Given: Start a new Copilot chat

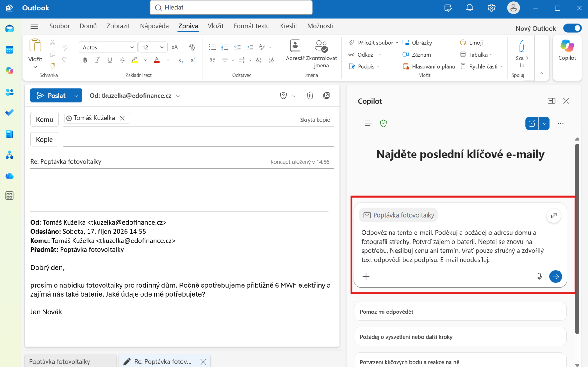Looking at the screenshot, I should (532, 123).
